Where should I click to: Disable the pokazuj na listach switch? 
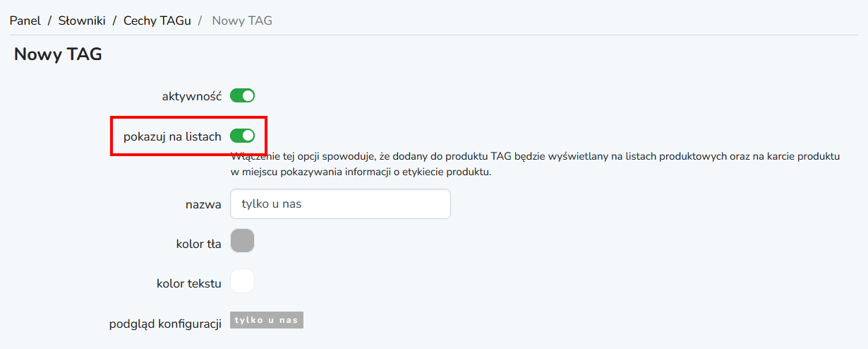[x=242, y=136]
